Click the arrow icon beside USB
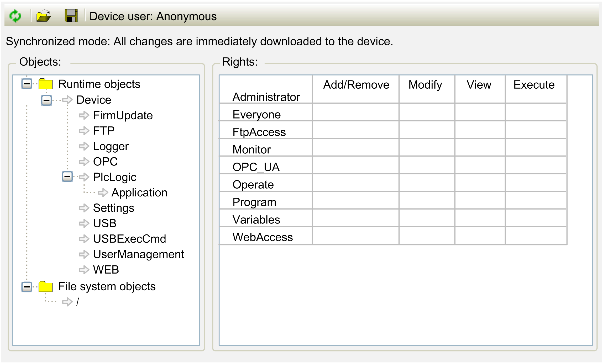 (x=84, y=223)
